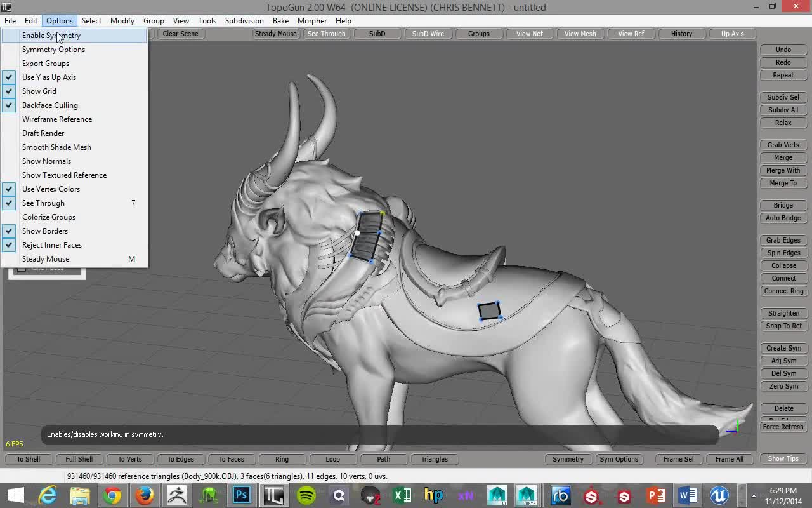Open Excel from the taskbar
The image size is (812, 508).
coord(402,495)
